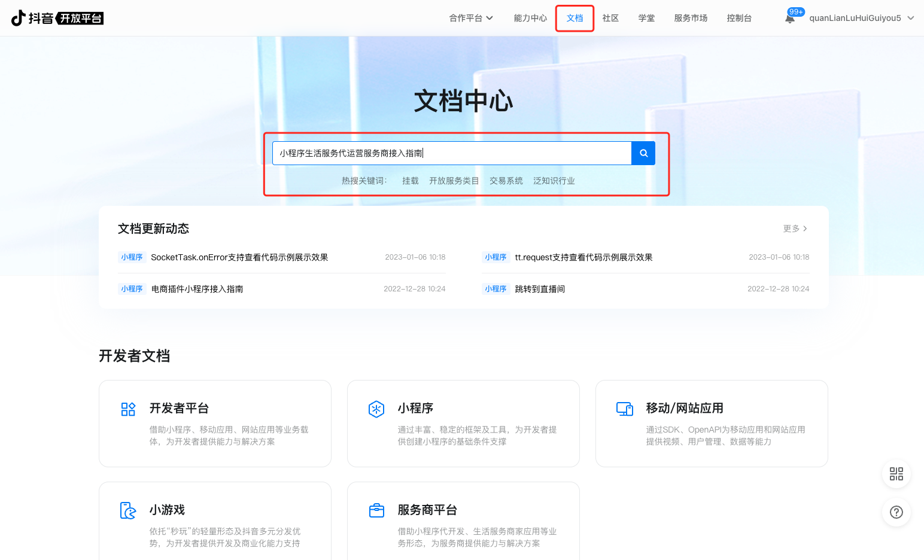This screenshot has width=924, height=560.
Task: Click the blue search magnifier button
Action: 643,153
